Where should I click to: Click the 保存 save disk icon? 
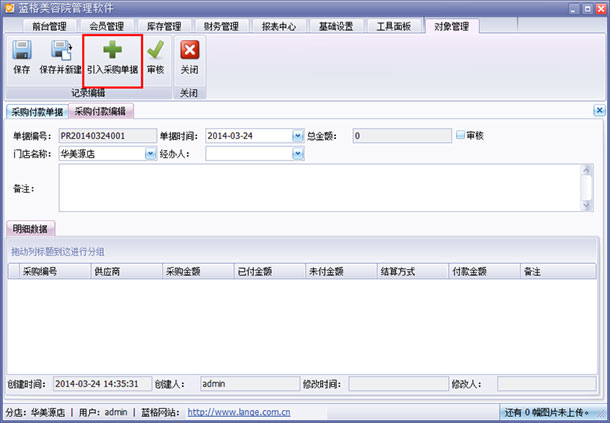click(x=22, y=50)
